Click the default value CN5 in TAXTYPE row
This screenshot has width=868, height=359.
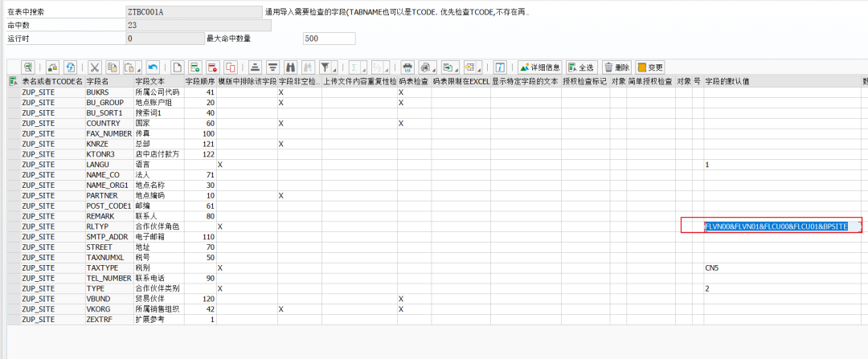tap(782, 267)
